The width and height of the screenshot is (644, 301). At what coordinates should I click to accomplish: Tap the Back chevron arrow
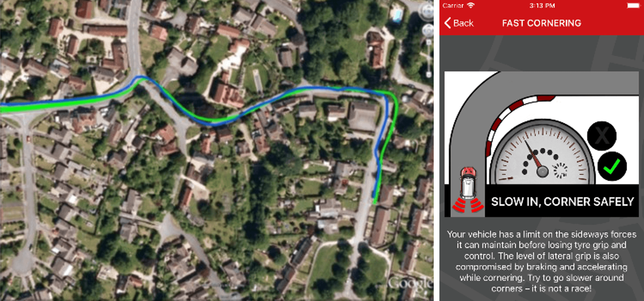click(x=447, y=23)
